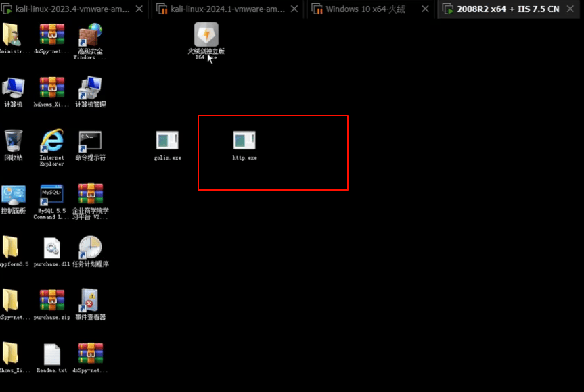The height and width of the screenshot is (392, 584).
Task: Close the kali-linux-2023.4 VM tab
Action: (139, 9)
